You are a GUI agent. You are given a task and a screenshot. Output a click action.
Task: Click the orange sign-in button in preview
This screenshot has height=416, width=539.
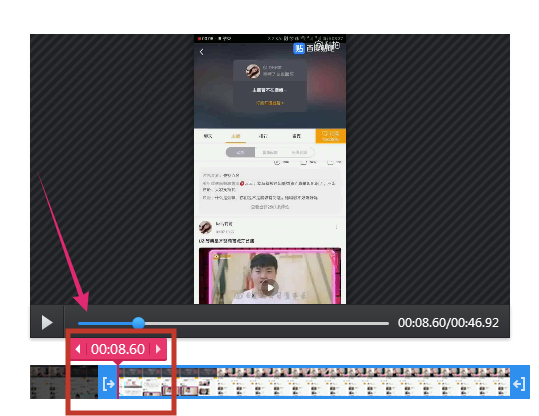[x=331, y=136]
